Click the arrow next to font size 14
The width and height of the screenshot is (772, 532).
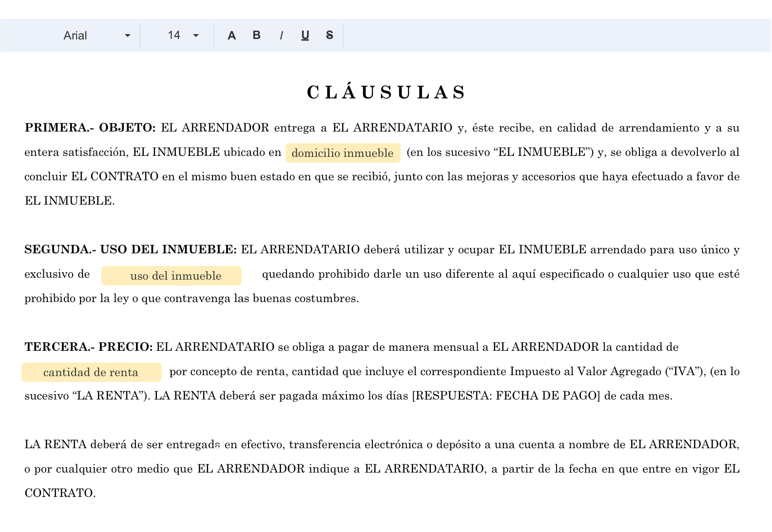tap(196, 36)
